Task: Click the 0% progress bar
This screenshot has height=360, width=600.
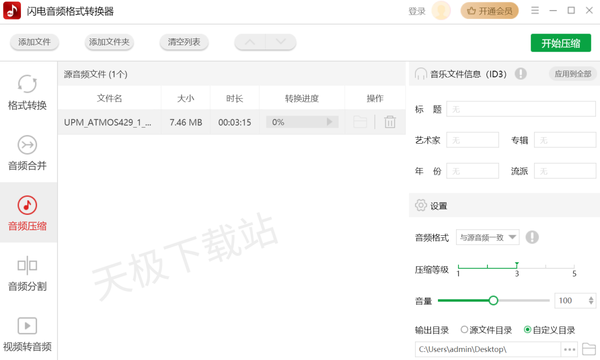Action: pos(302,122)
